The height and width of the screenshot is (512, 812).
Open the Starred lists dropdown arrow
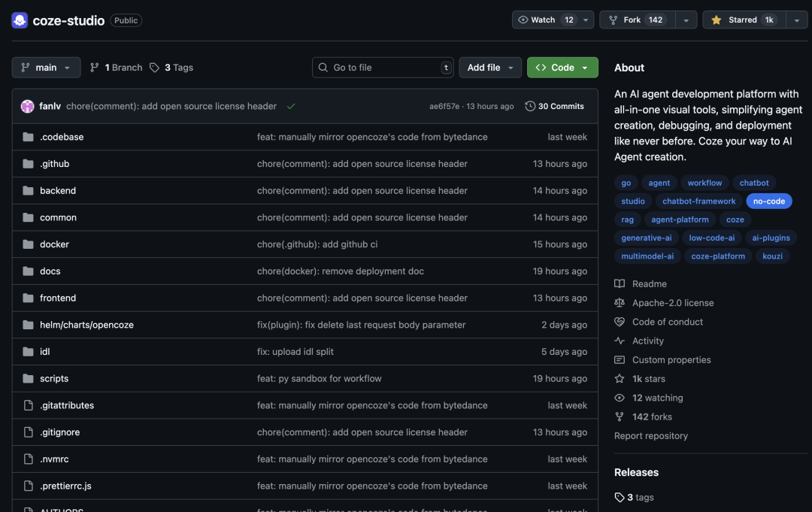797,20
